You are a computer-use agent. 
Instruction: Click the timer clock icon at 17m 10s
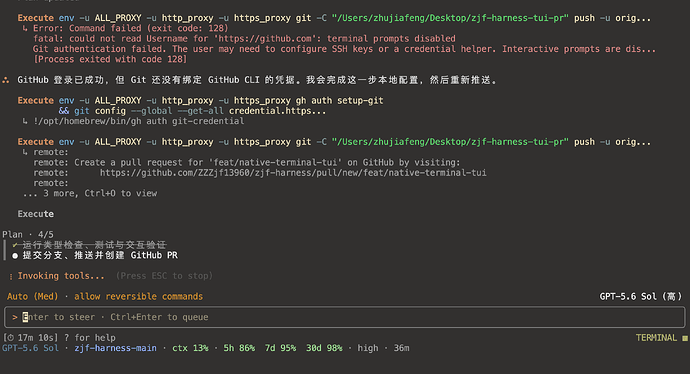pos(11,338)
